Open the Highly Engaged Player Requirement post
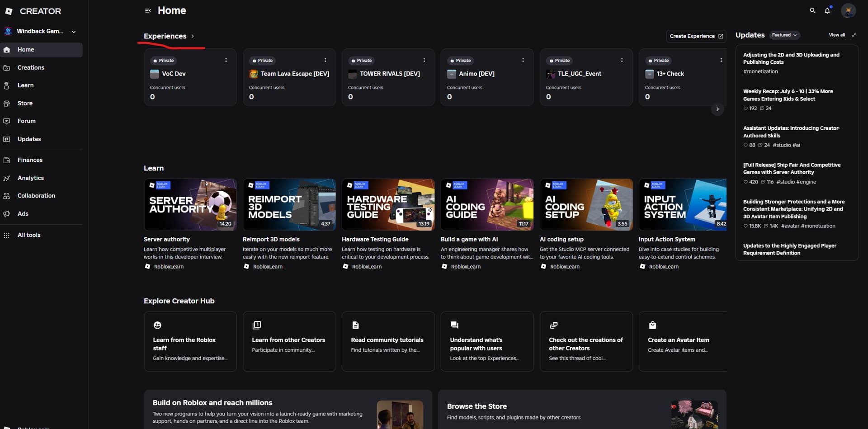Screen dimensions: 868x429 pos(790,249)
